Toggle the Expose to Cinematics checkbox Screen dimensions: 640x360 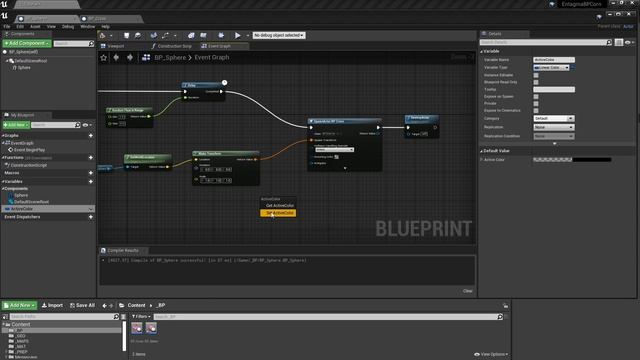pyautogui.click(x=536, y=111)
